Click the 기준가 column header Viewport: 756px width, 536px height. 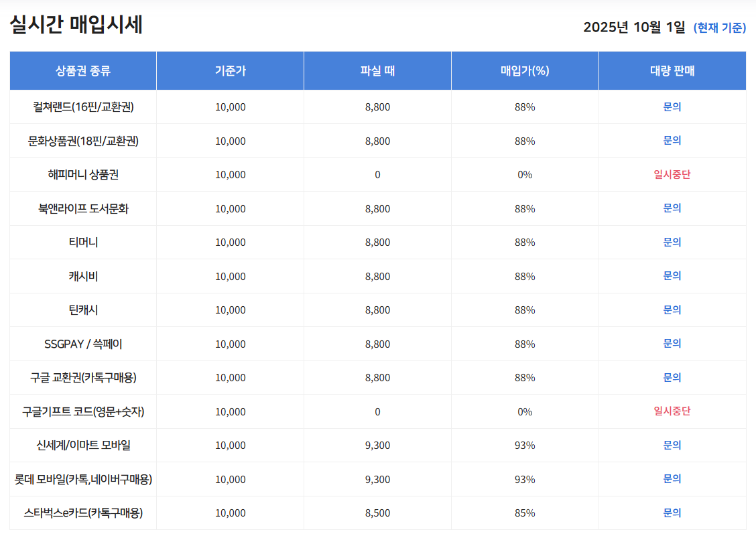point(230,71)
